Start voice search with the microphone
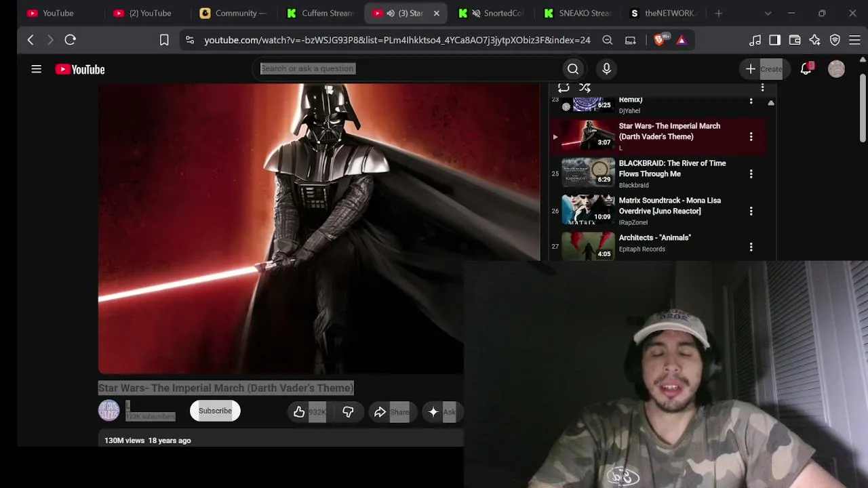This screenshot has height=488, width=868. click(x=606, y=68)
